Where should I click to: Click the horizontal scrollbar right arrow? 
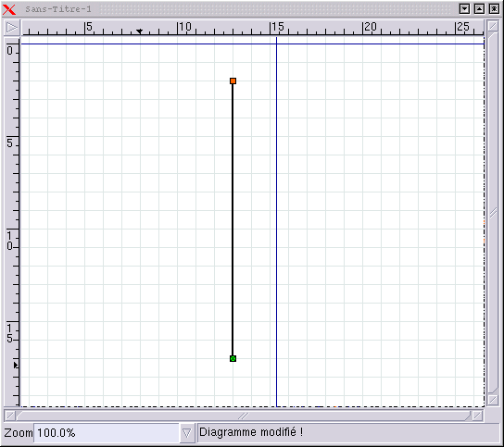click(x=478, y=416)
